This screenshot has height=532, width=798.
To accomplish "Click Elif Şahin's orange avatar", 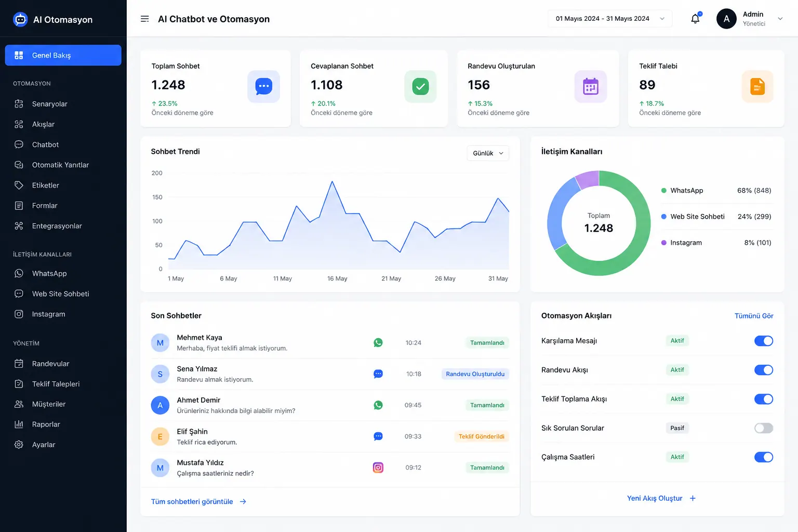I will (160, 437).
